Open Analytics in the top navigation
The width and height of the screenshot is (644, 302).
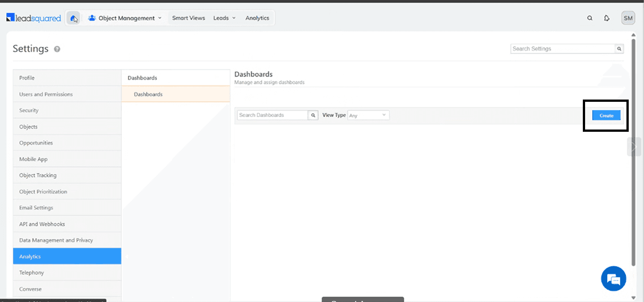pyautogui.click(x=257, y=18)
